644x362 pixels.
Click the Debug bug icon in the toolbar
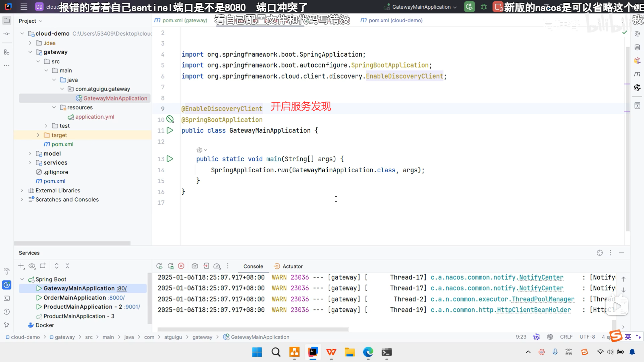(484, 7)
